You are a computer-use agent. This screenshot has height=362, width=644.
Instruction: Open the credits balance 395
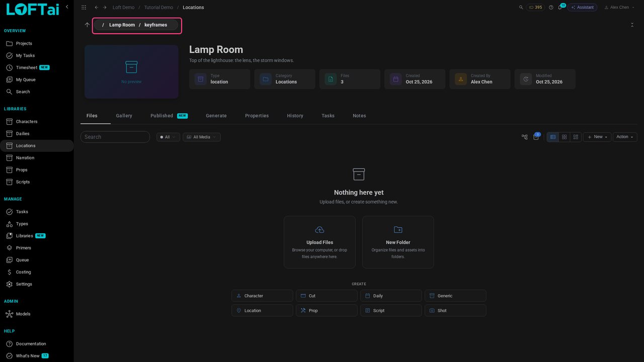tap(535, 8)
